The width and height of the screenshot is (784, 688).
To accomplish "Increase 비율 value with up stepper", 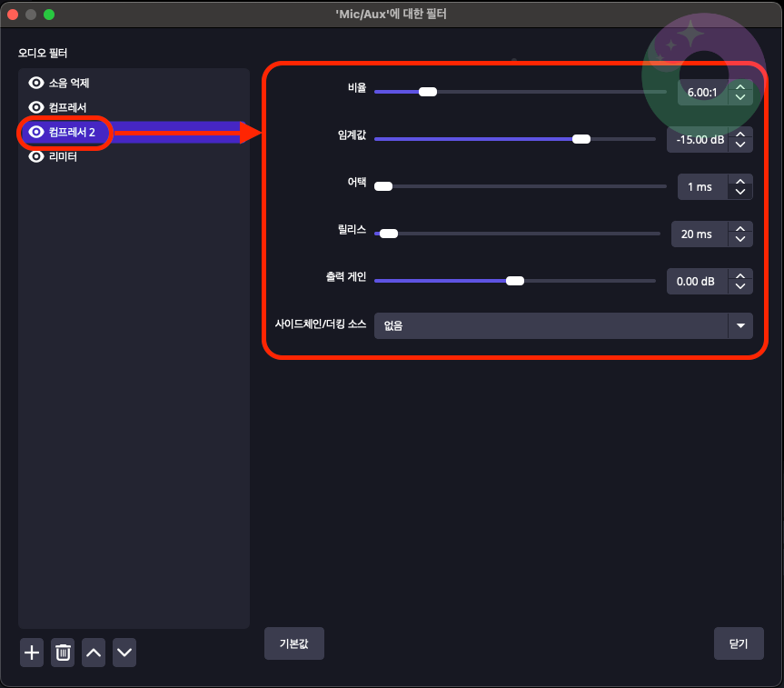I will click(x=740, y=87).
